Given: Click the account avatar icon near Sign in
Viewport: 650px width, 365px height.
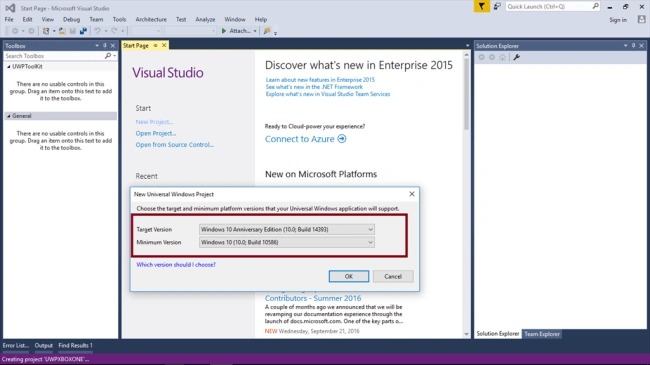Looking at the screenshot, I should pos(642,19).
